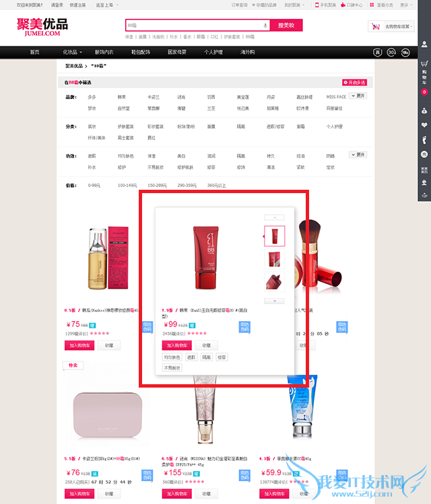Click the round coupon icon below footprint
The image size is (431, 504).
tap(424, 155)
